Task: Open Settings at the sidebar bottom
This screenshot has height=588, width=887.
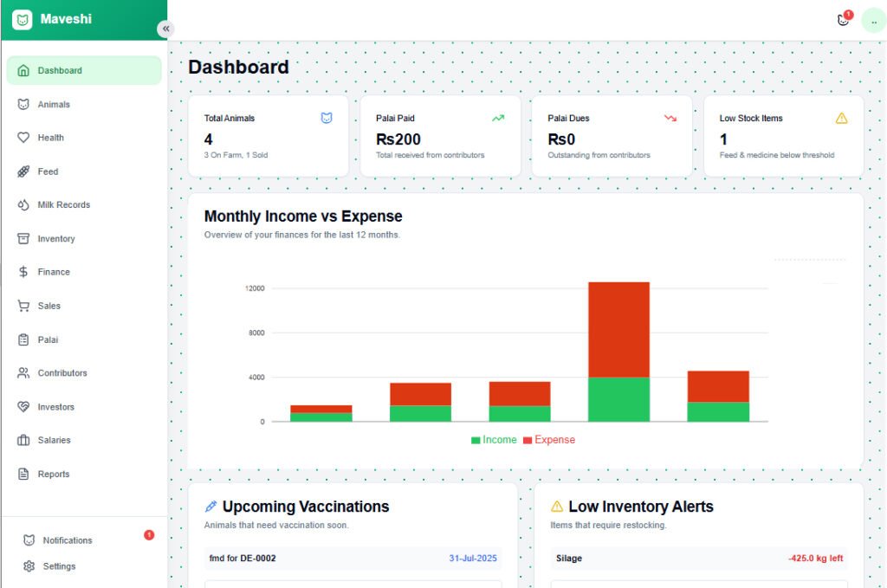Action: tap(59, 566)
